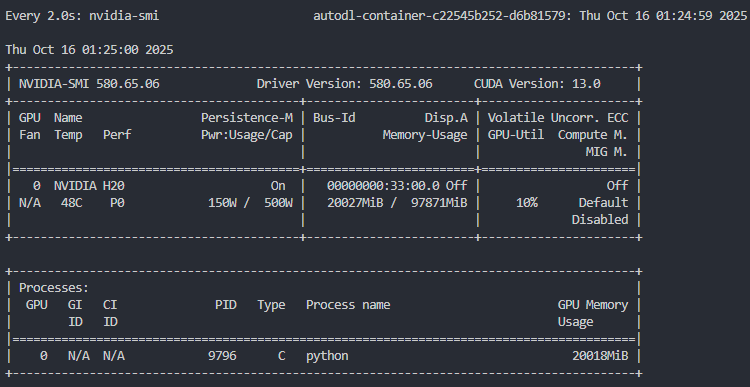Viewport: 750px width, 387px height.
Task: Click the persistence mode value 'On'
Action: point(278,186)
